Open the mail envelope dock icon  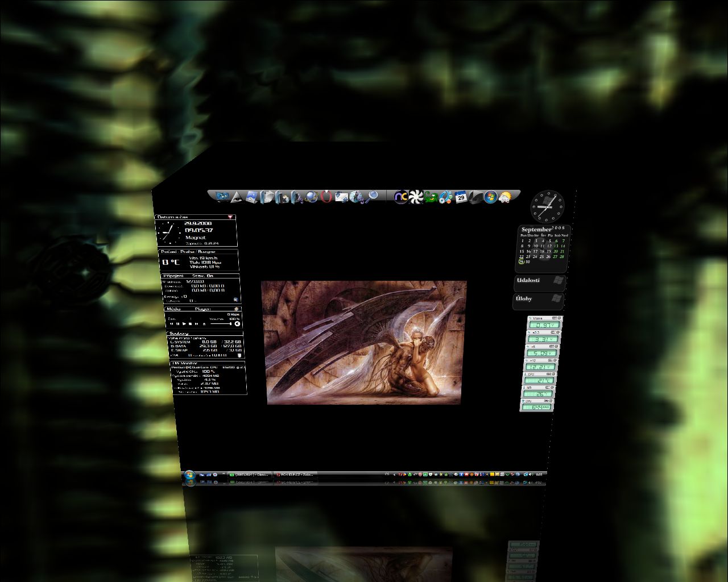pos(341,197)
